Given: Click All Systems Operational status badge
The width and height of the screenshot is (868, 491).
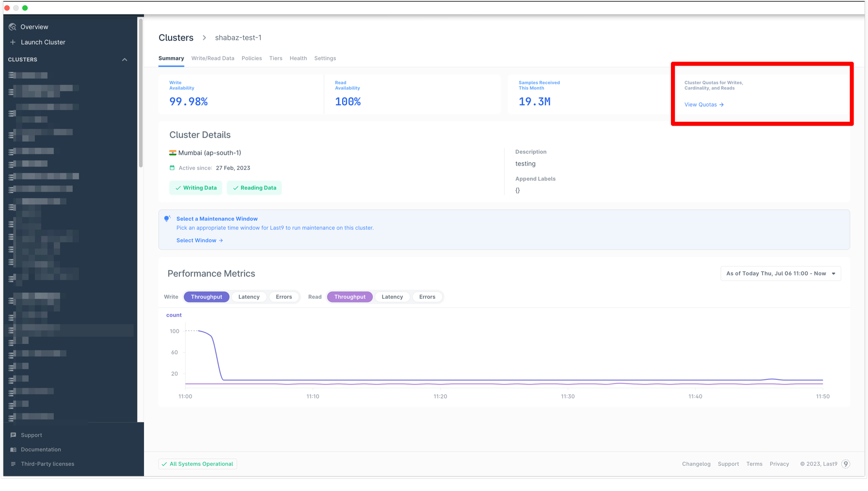Looking at the screenshot, I should click(x=197, y=464).
